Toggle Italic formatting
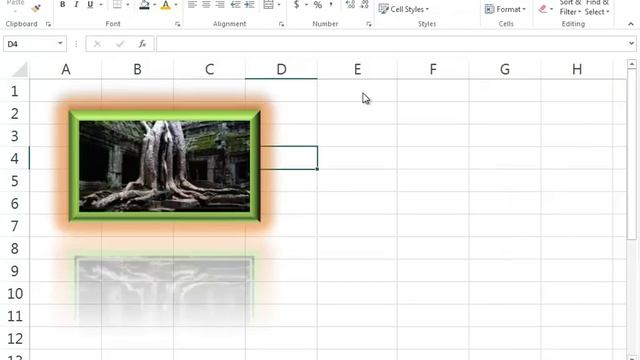The image size is (640, 360). click(x=76, y=4)
